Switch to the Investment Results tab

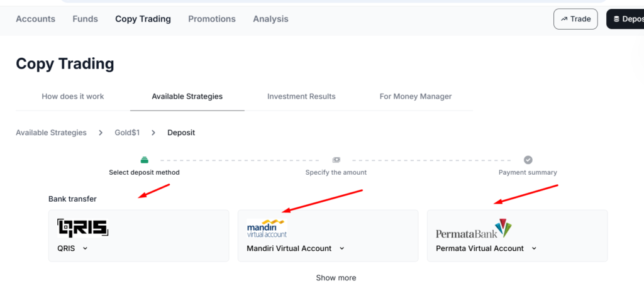(301, 96)
